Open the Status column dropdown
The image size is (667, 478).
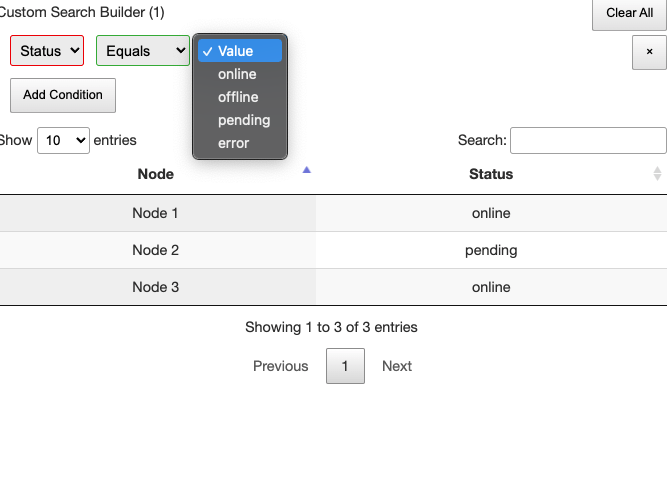tap(47, 51)
